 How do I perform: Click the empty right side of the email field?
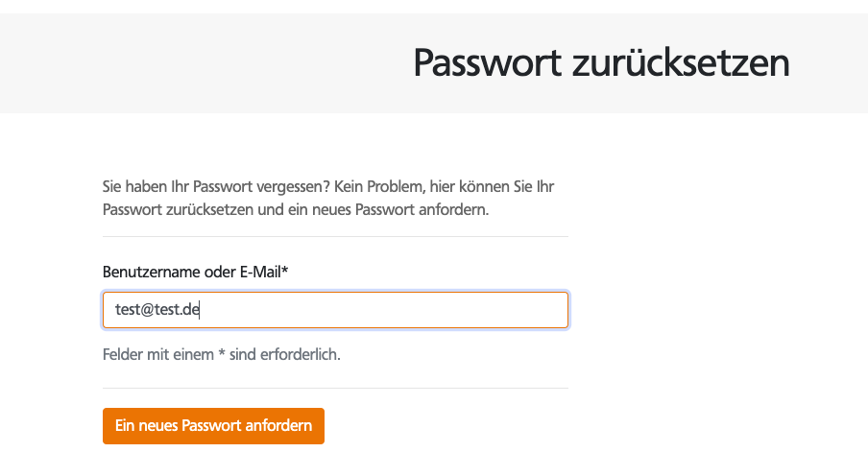[x=432, y=310]
